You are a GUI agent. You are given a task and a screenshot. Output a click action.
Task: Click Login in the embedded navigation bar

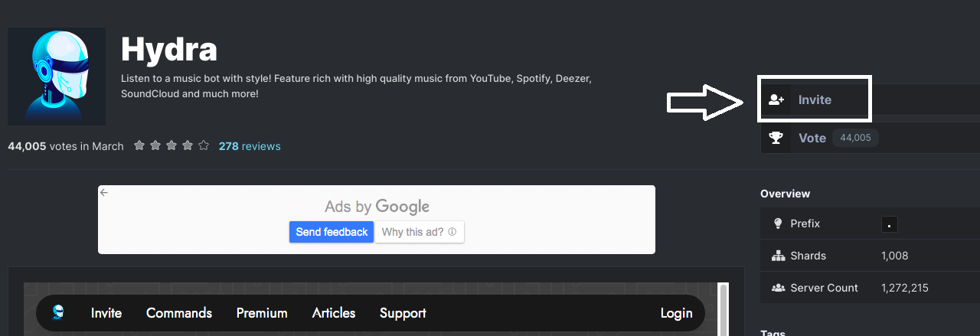(676, 313)
